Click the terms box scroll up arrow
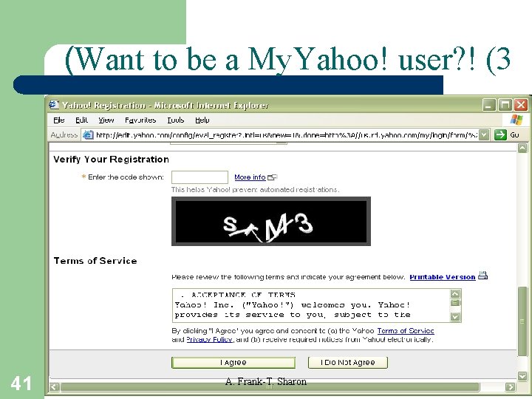Viewport: 532px width, 399px height. click(x=455, y=293)
